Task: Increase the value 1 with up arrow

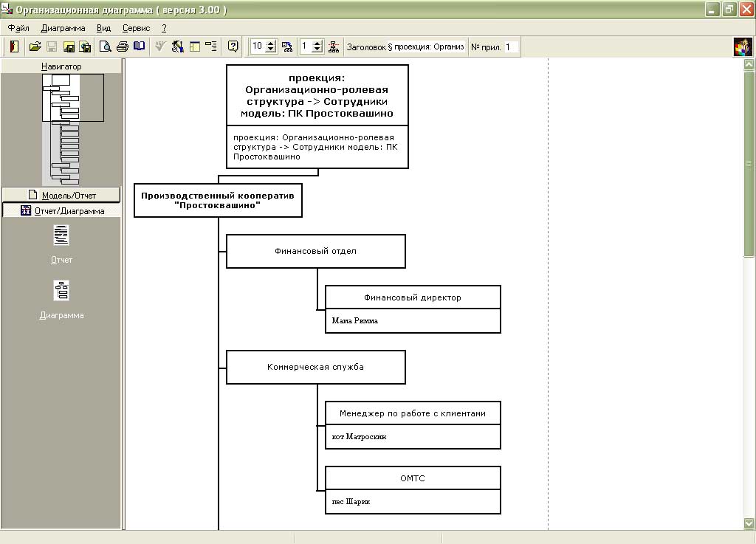Action: [317, 44]
